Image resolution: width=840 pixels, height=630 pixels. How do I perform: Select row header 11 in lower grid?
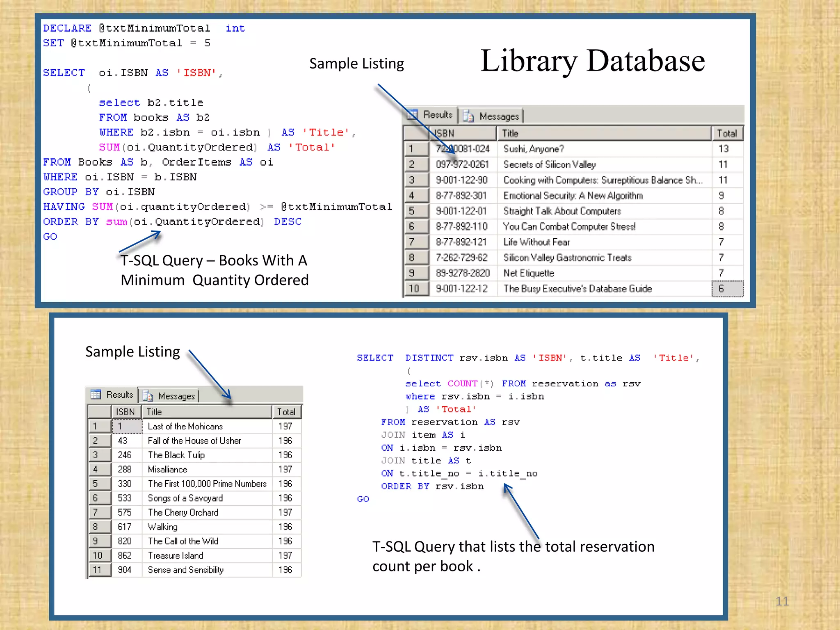(x=100, y=570)
